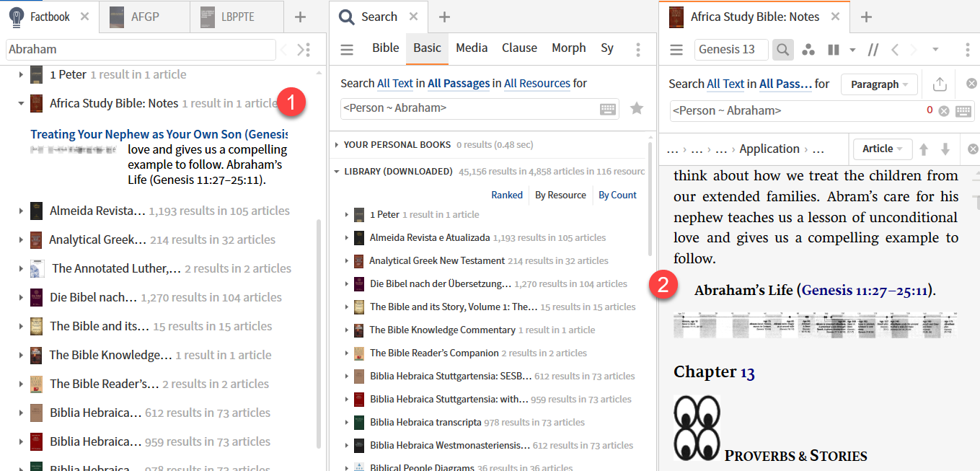The width and height of the screenshot is (980, 471).
Task: Open on-screen keyboard in Search panel query
Action: 608,109
